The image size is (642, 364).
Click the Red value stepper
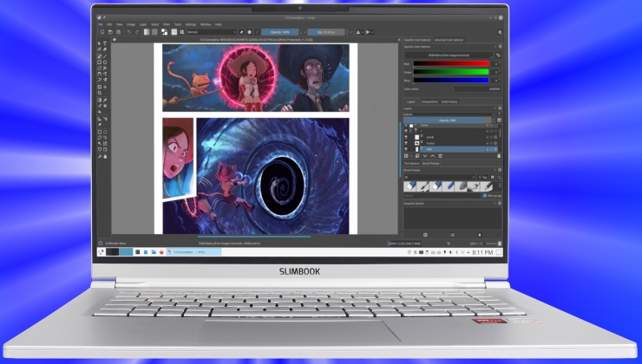[500, 64]
